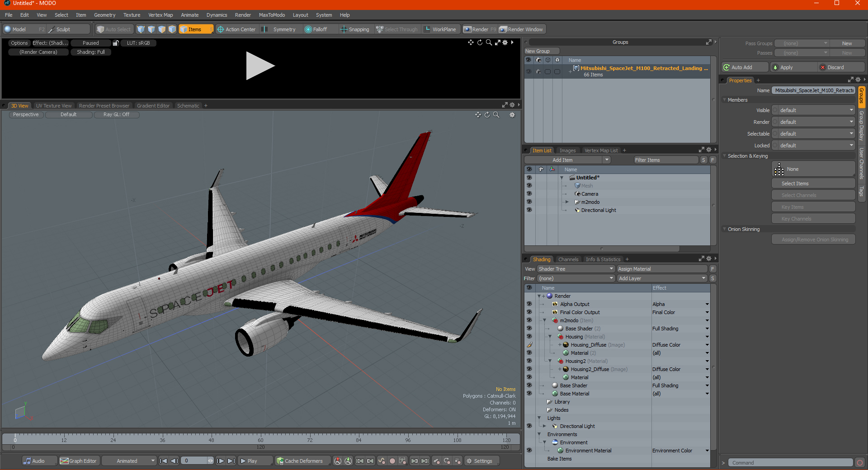Expand the m2modo item in Item List
Image resolution: width=868 pixels, height=470 pixels.
567,202
